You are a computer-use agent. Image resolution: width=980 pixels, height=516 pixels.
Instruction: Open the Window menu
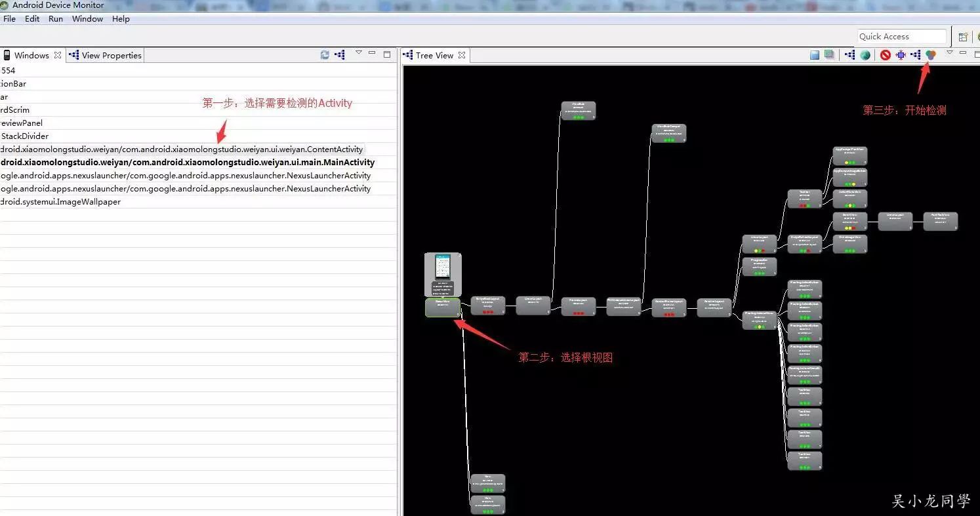tap(87, 19)
